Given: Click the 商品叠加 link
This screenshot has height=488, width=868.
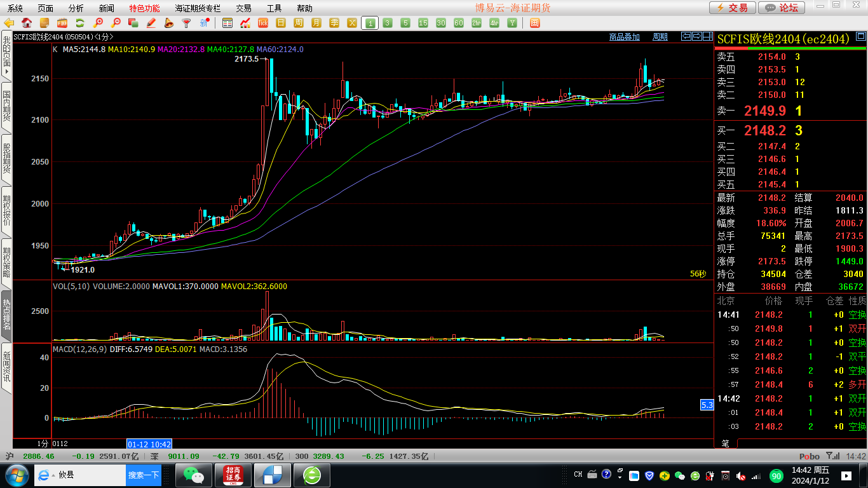Looking at the screenshot, I should coord(624,37).
